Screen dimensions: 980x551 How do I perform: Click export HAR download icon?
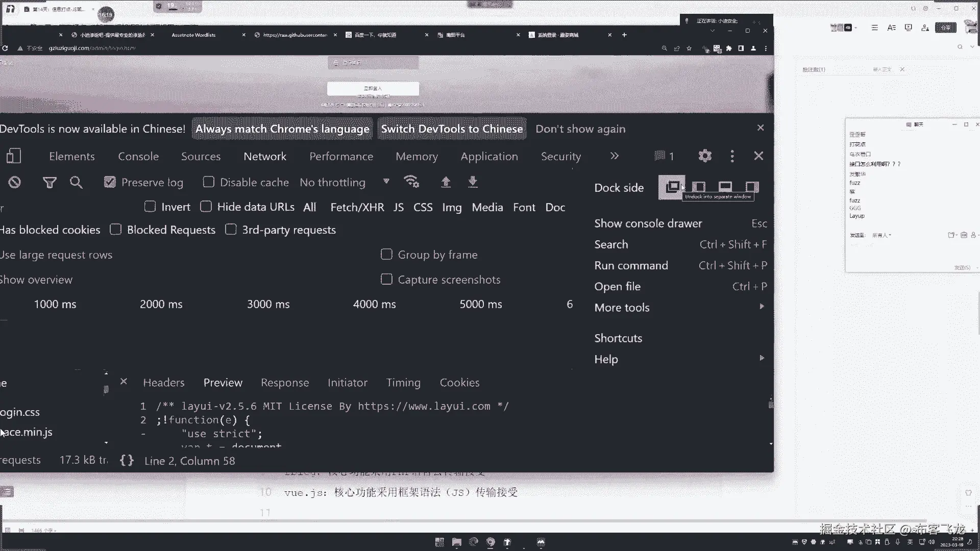473,182
